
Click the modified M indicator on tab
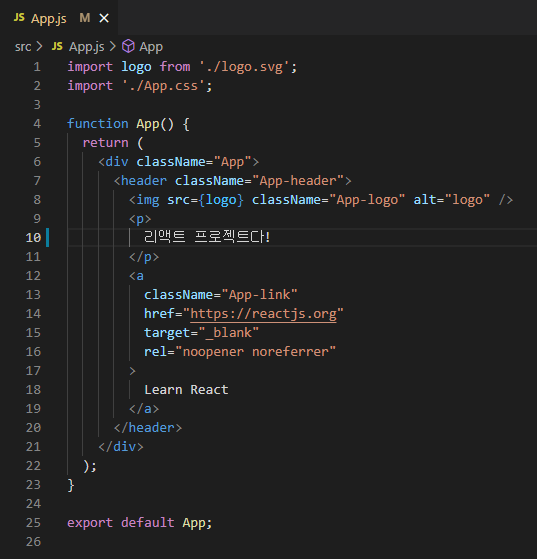point(85,18)
